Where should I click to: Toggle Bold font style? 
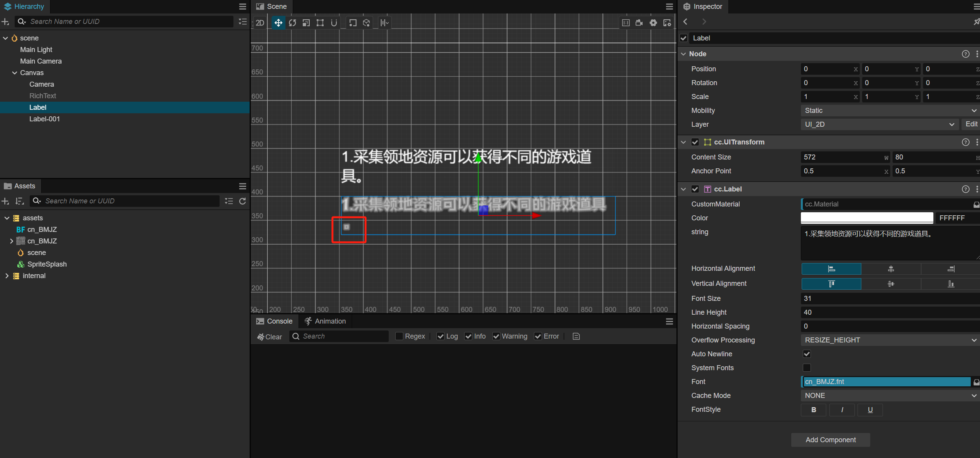point(814,410)
